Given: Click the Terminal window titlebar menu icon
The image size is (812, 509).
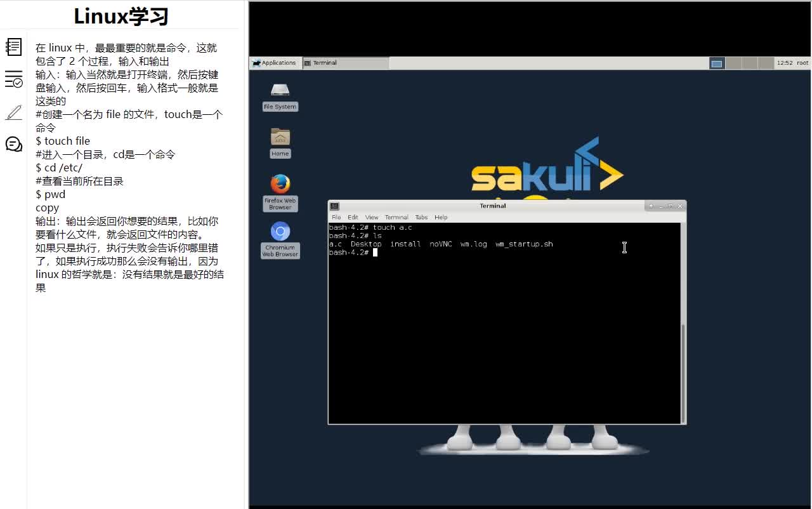Looking at the screenshot, I should (x=335, y=206).
